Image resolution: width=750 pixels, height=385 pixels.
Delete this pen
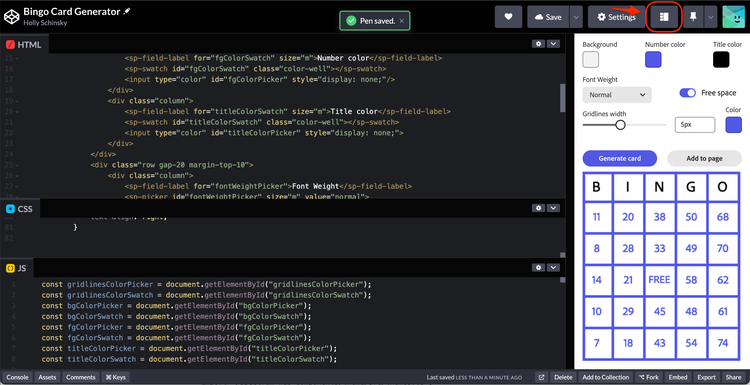point(563,377)
